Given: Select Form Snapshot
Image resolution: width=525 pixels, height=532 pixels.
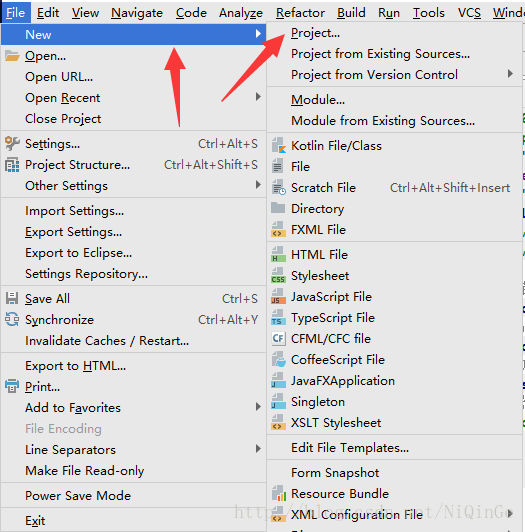Looking at the screenshot, I should point(335,473).
